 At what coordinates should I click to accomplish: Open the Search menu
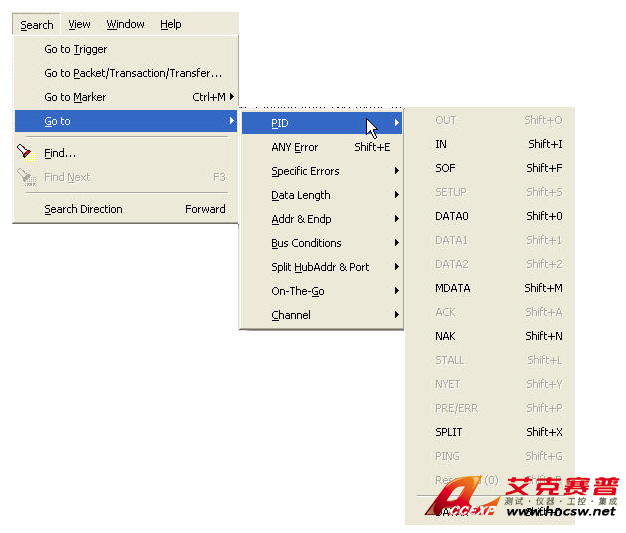(x=37, y=25)
